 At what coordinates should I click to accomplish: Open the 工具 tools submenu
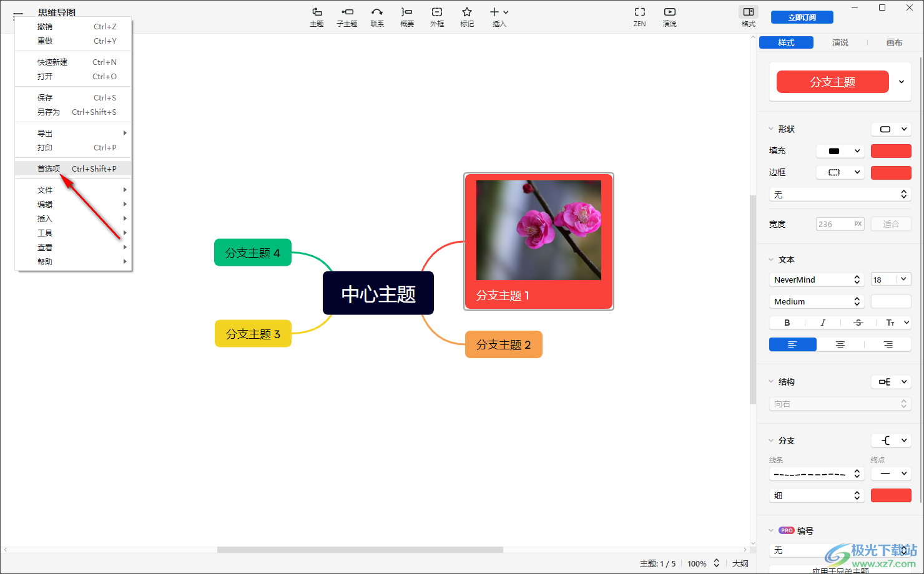point(73,233)
